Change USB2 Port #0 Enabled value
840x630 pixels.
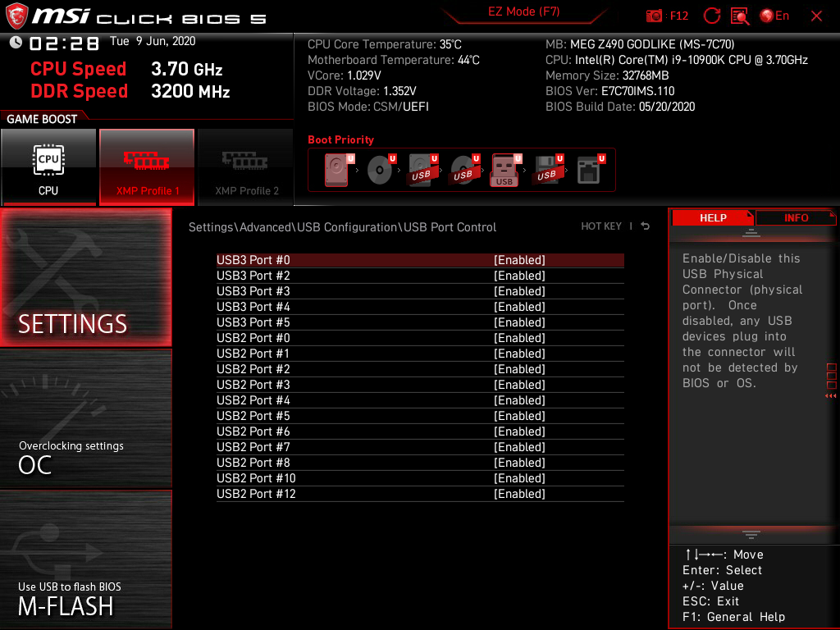coord(519,337)
